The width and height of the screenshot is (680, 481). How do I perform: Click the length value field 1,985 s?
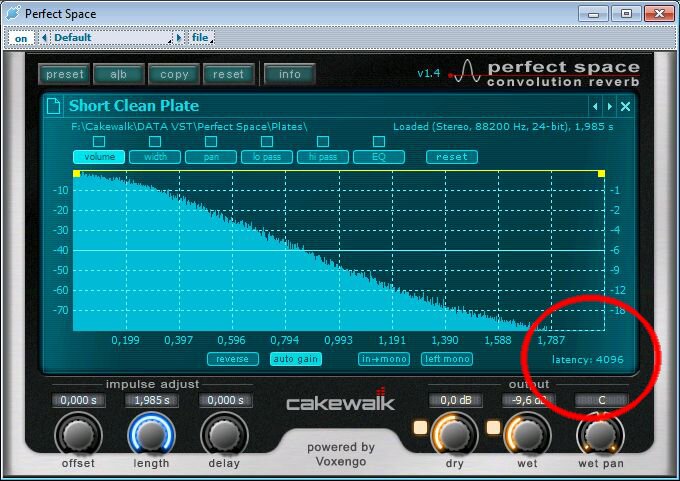(152, 400)
